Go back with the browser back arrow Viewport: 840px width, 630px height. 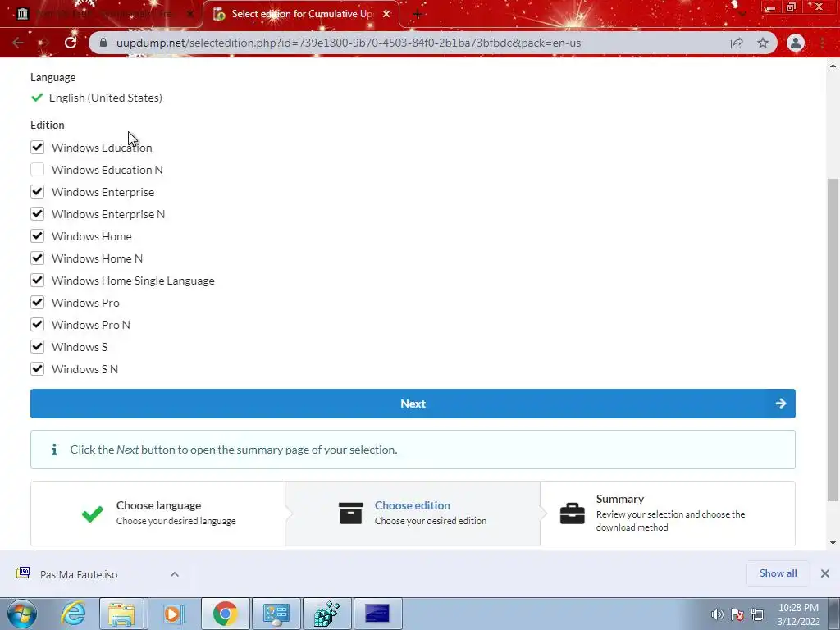pyautogui.click(x=18, y=43)
